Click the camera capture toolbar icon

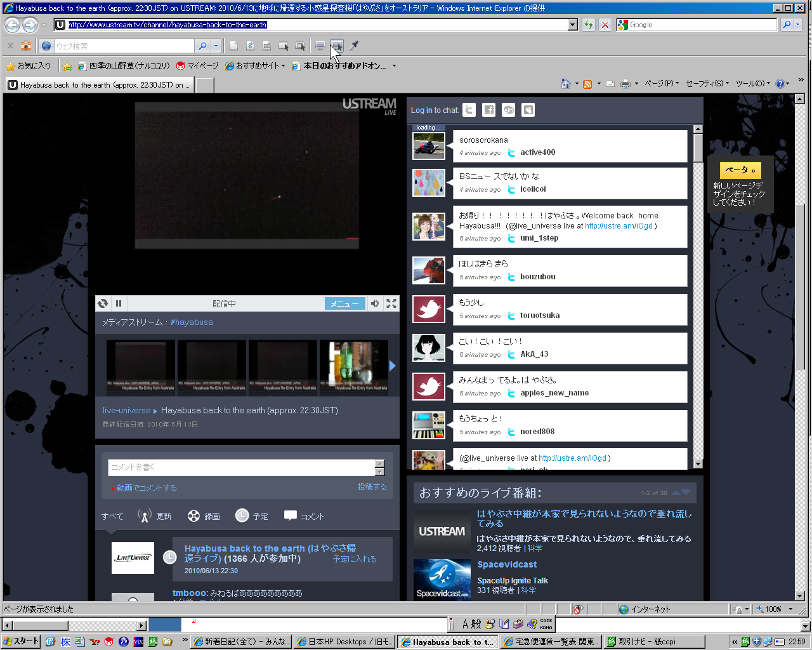pyautogui.click(x=26, y=46)
